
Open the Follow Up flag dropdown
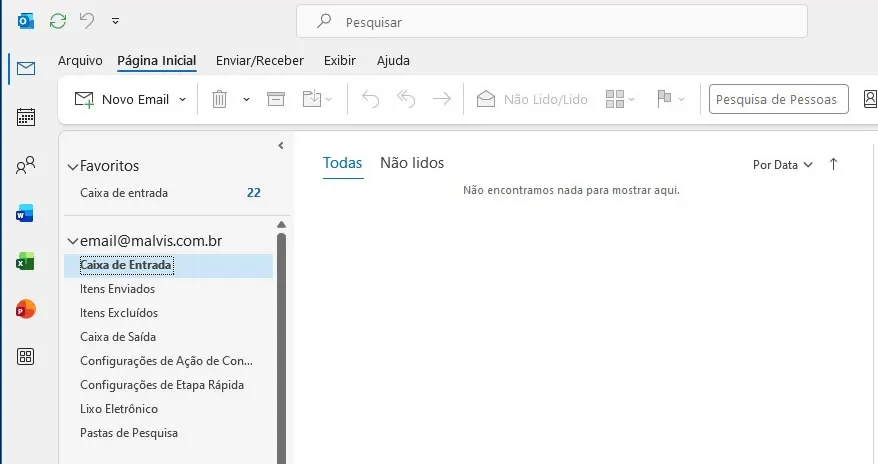point(671,100)
